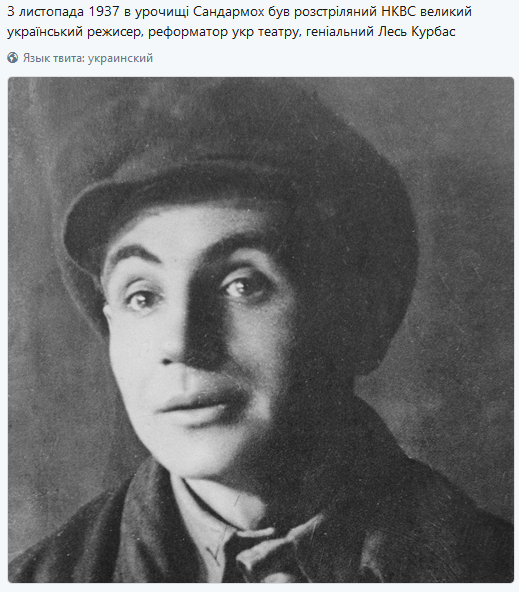Click the word 'режисер' in the tweet
This screenshot has height=592, width=519.
pos(114,32)
